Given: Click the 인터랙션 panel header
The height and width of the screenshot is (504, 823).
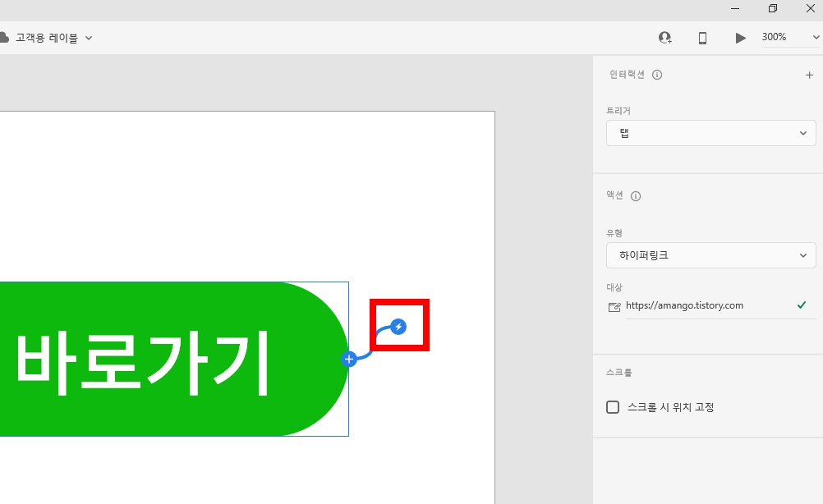Looking at the screenshot, I should 627,74.
